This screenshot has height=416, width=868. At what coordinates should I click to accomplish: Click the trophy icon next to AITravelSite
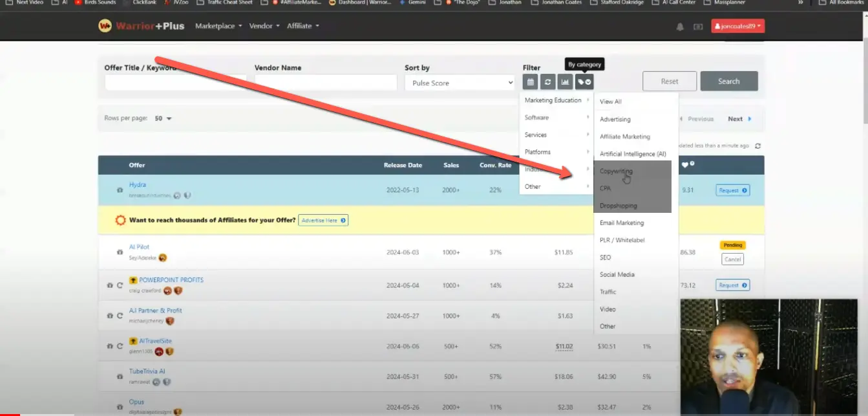132,340
